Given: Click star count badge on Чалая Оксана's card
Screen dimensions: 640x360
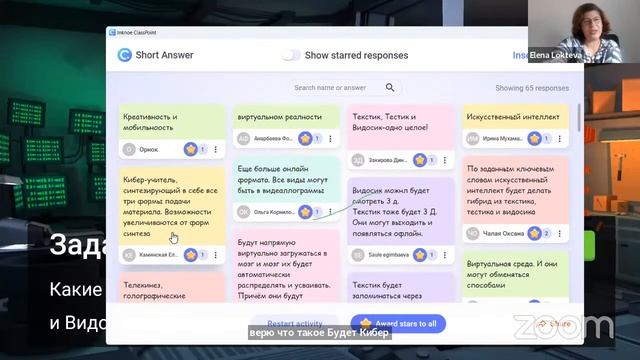Looking at the screenshot, I should (x=546, y=233).
